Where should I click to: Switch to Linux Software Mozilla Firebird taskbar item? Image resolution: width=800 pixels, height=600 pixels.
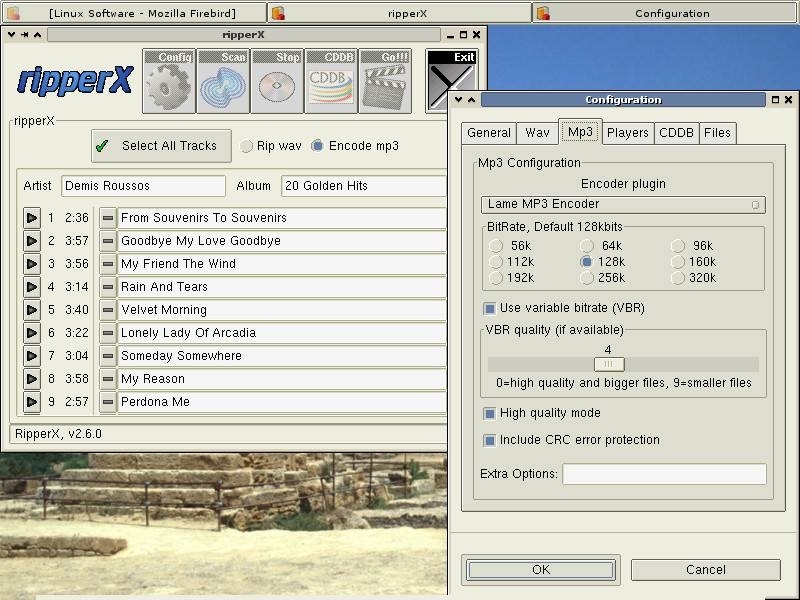click(x=134, y=13)
